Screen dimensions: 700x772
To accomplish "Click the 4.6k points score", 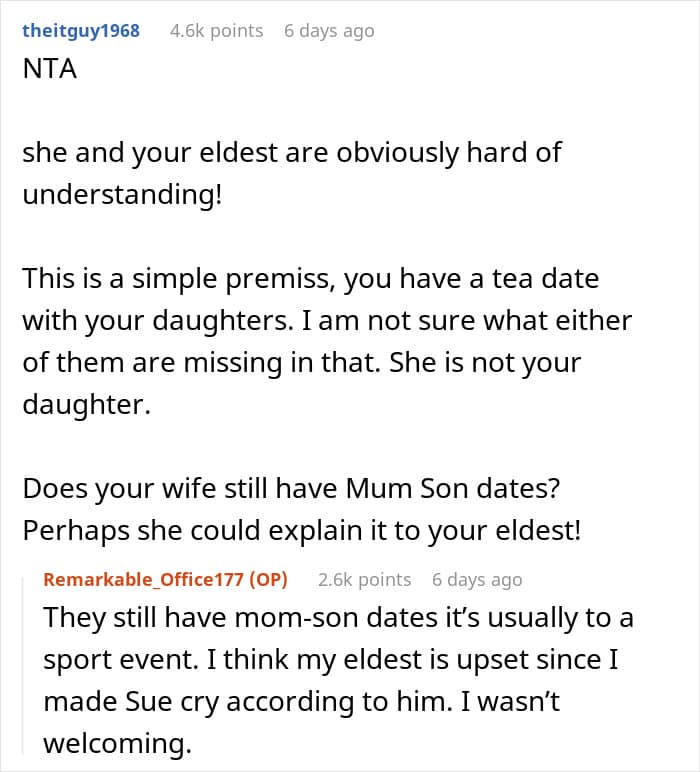I will pyautogui.click(x=217, y=31).
